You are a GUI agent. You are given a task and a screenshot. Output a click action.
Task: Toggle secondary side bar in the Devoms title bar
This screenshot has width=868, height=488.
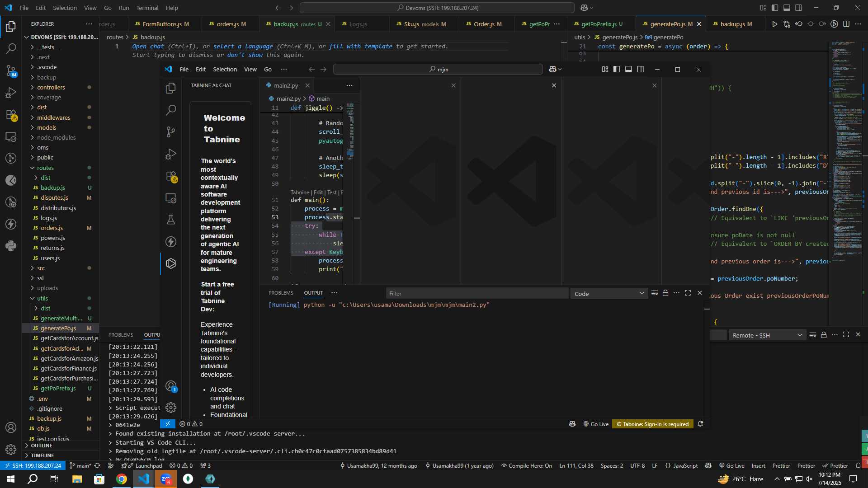point(799,8)
